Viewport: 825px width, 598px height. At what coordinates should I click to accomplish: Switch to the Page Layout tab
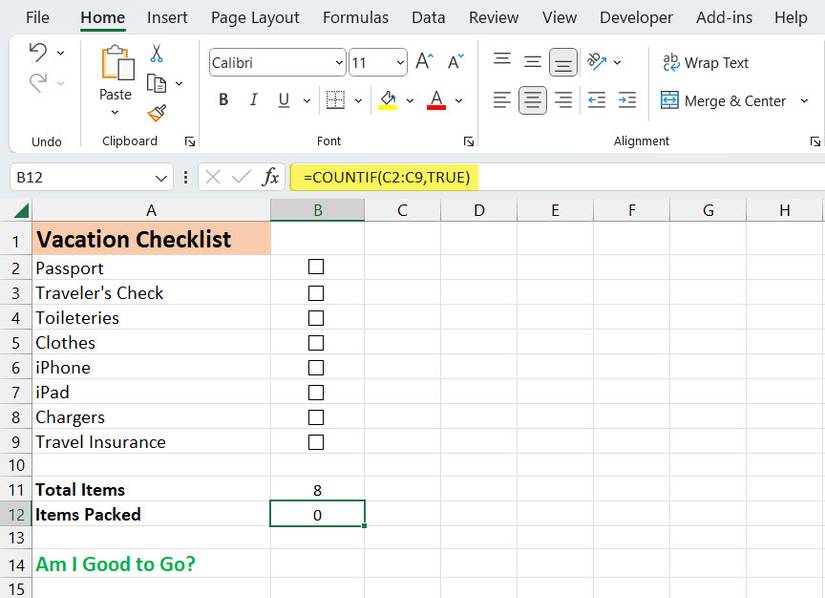coord(255,17)
